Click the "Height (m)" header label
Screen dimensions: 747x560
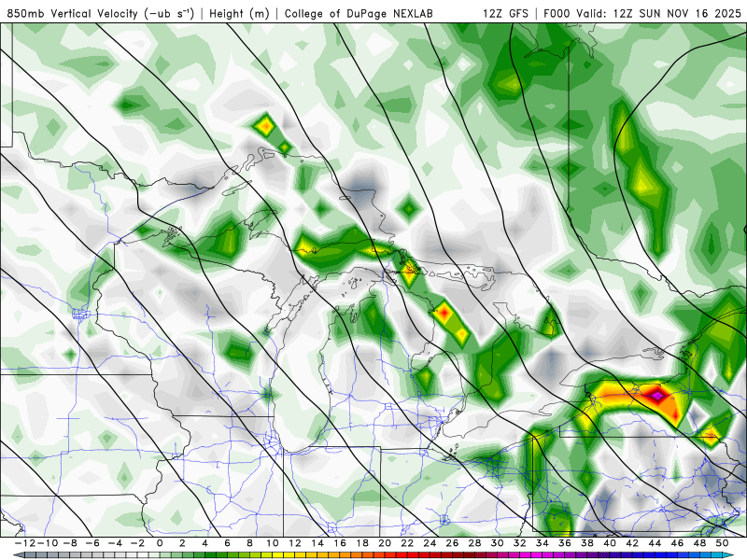tap(240, 13)
